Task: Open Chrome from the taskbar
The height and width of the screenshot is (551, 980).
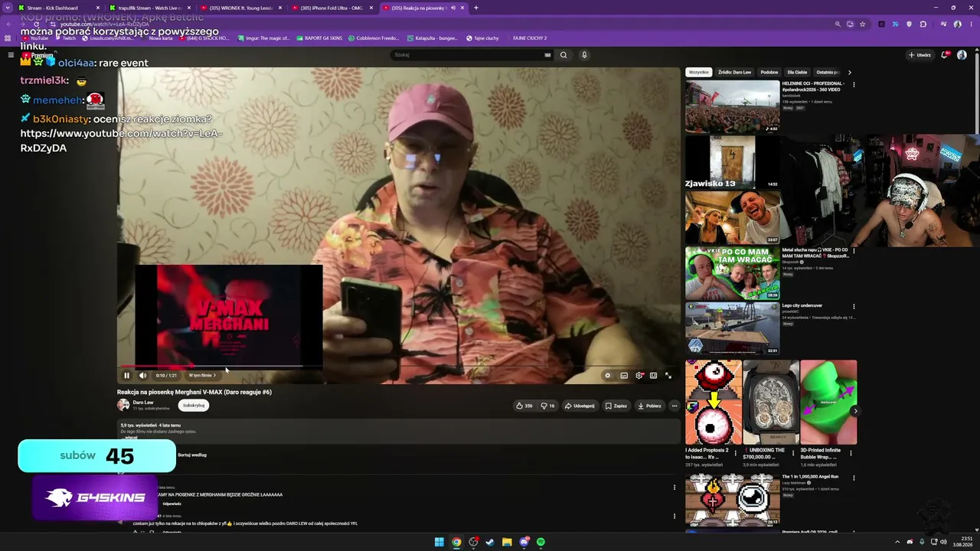Action: [x=456, y=542]
